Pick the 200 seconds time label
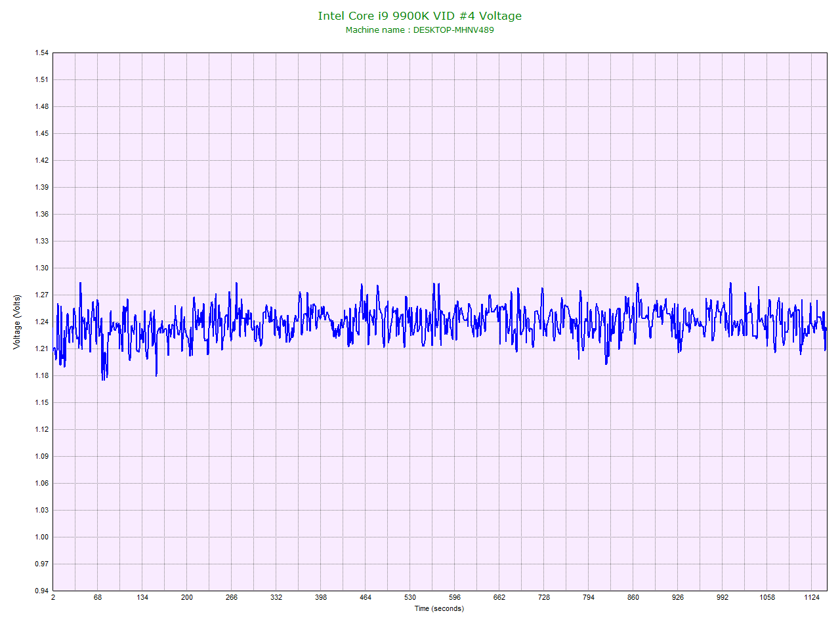The height and width of the screenshot is (630, 840). point(187,598)
